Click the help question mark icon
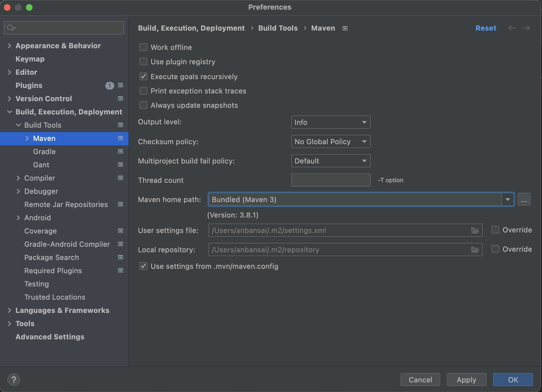 14,380
